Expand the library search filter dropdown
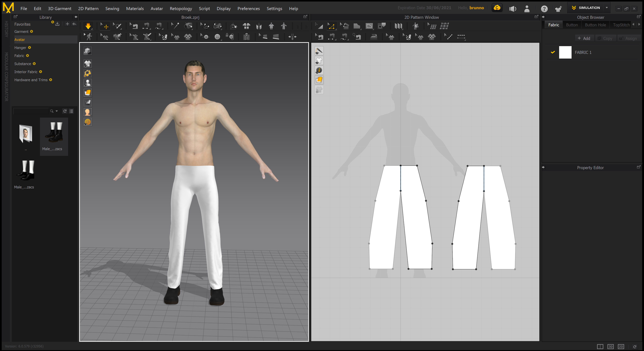 (57, 111)
